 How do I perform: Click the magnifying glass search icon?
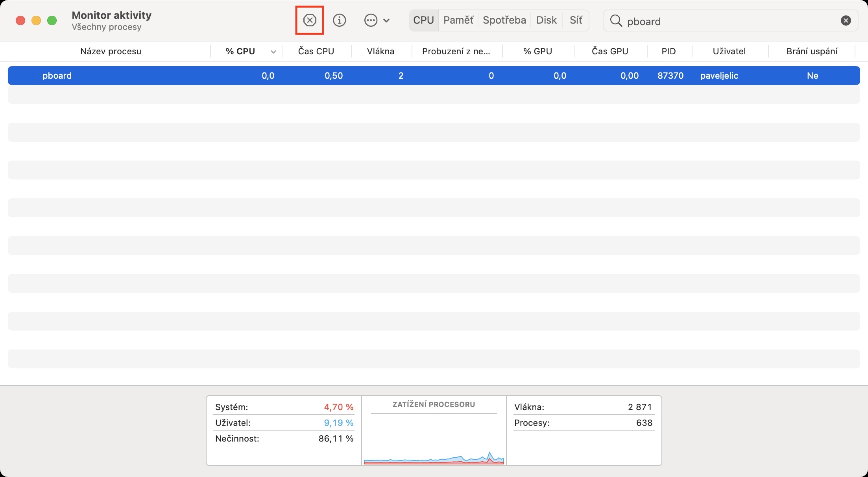[x=616, y=20]
